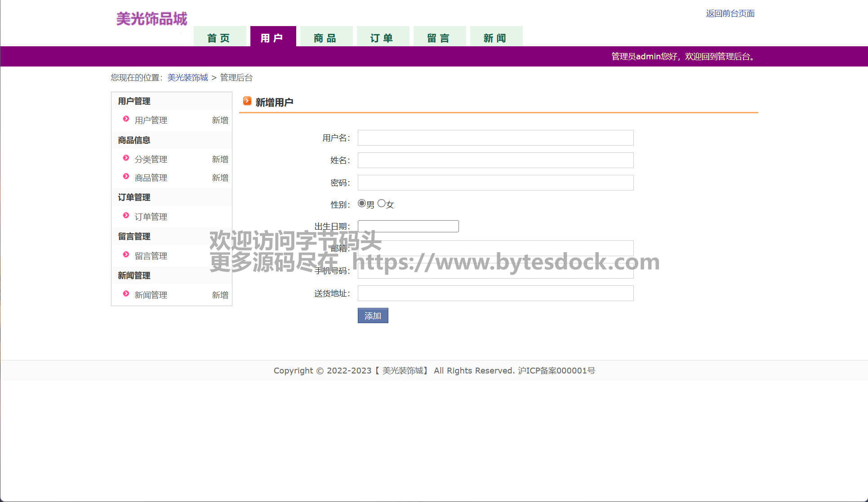This screenshot has height=502, width=868.
Task: Select the 男 gender radio button
Action: click(x=361, y=204)
